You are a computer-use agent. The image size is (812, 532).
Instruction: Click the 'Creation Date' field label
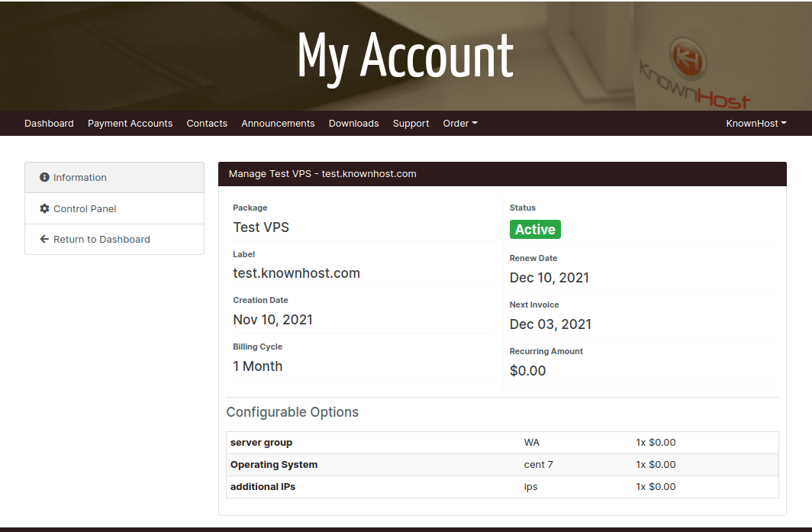[x=260, y=300]
